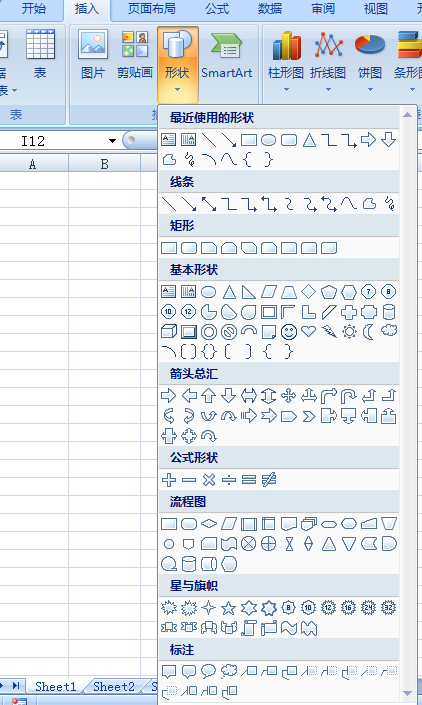Select the flowchart decision diamond

click(x=209, y=523)
